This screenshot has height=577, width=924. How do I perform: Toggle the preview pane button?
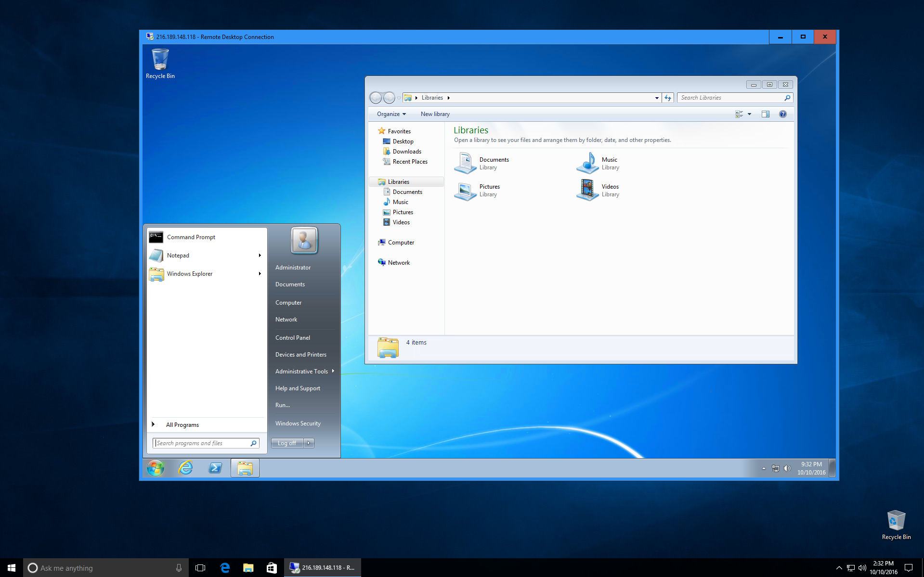click(x=765, y=114)
